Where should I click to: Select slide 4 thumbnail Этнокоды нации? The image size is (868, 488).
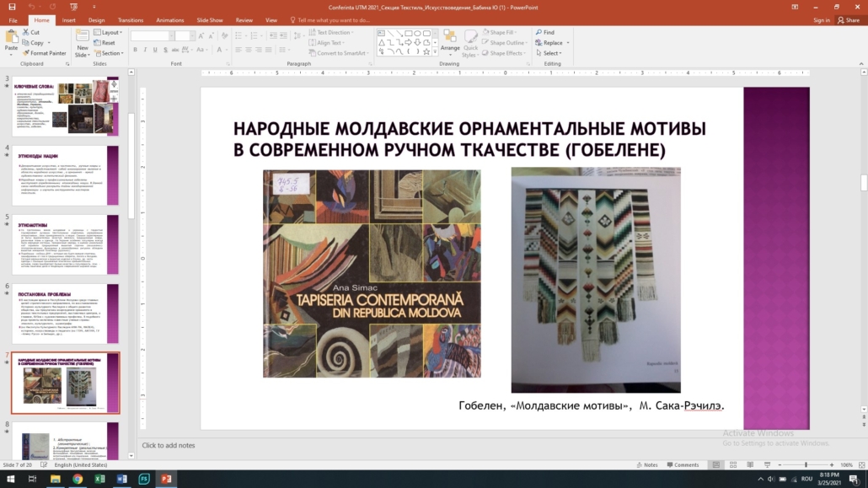tap(66, 175)
